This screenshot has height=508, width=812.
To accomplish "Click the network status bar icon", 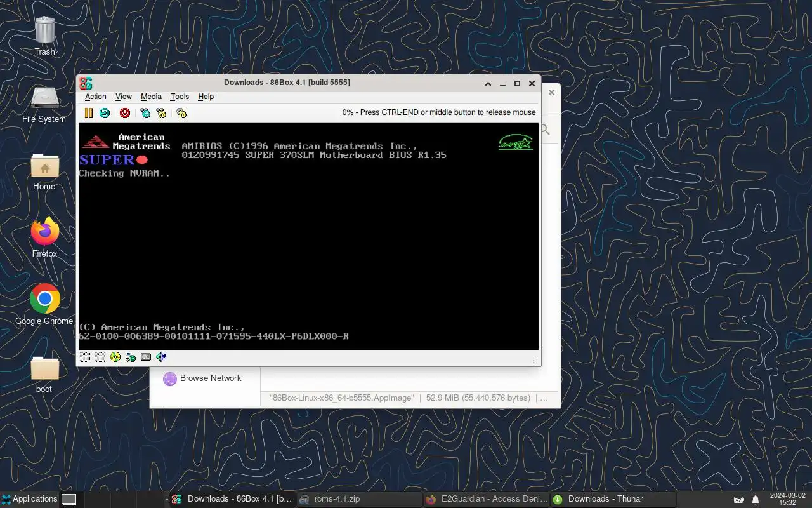I will click(x=131, y=357).
